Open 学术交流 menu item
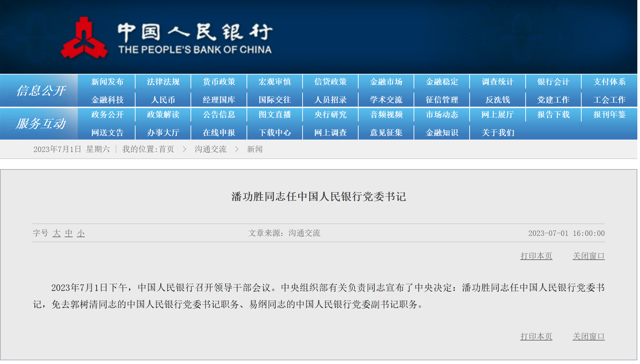 [x=386, y=100]
